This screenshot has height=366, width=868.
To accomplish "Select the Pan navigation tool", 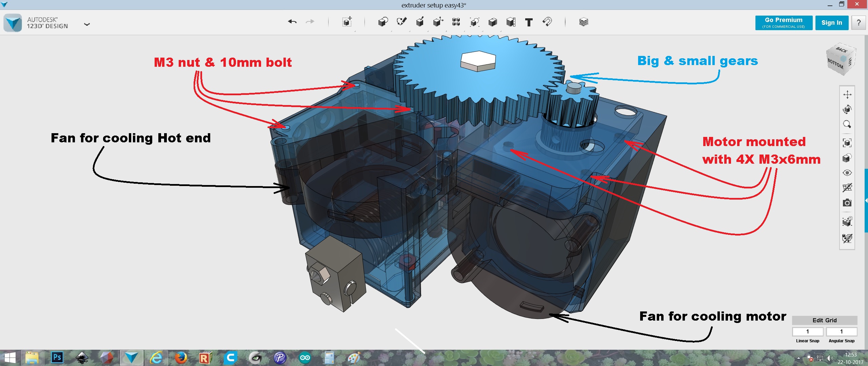I will (847, 95).
